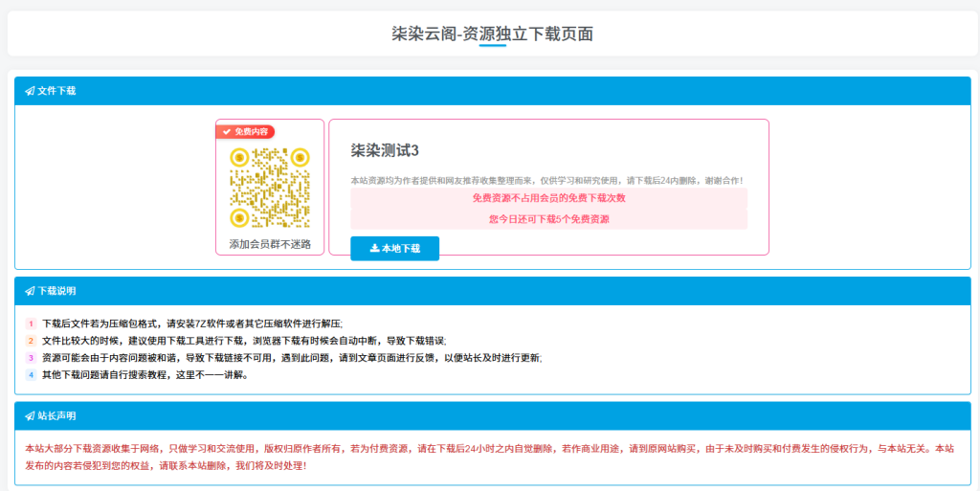Click the QR code image

click(x=270, y=188)
